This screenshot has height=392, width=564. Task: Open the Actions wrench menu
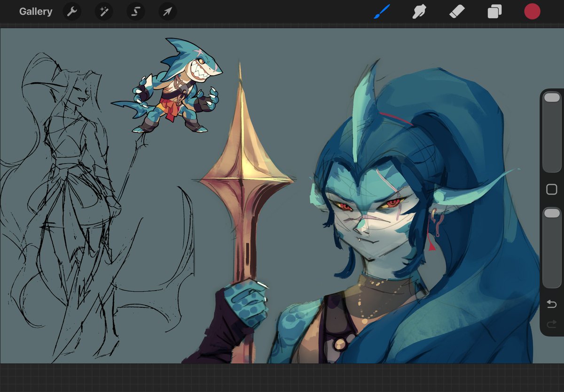tap(72, 12)
